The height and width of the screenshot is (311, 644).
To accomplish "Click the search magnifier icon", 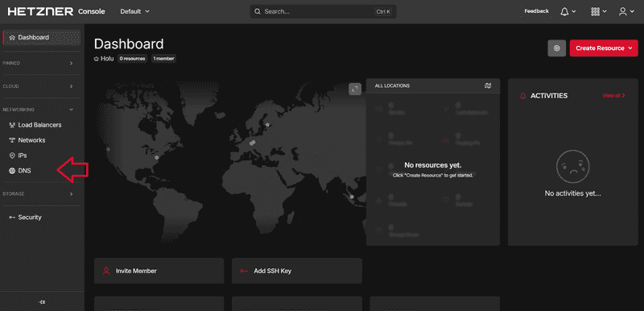I will [258, 11].
